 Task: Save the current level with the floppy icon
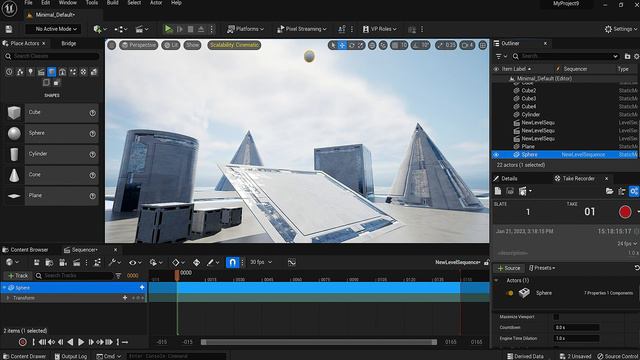click(9, 29)
